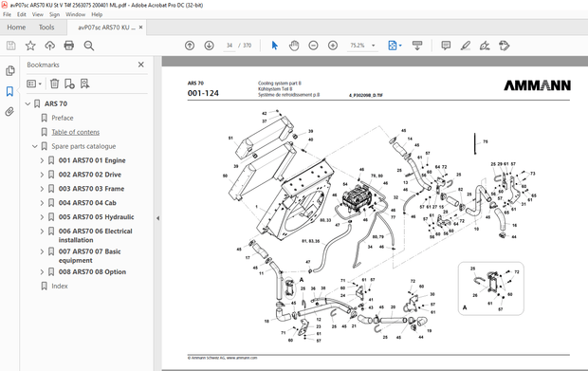Print the document with printer icon
Screen dimensions: 588x371
(x=69, y=46)
